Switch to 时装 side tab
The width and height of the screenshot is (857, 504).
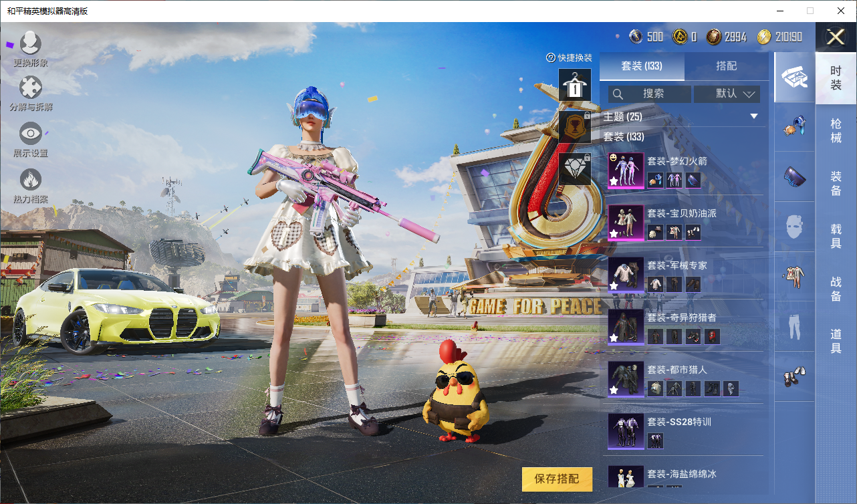[836, 78]
